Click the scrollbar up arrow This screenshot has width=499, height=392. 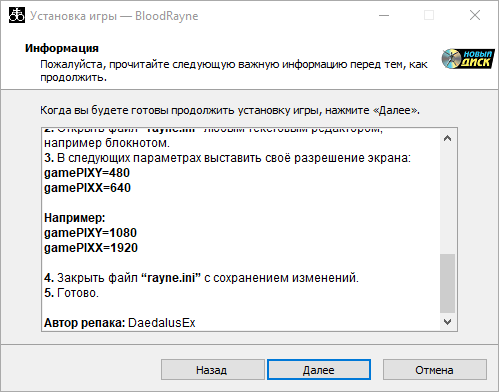click(x=447, y=138)
